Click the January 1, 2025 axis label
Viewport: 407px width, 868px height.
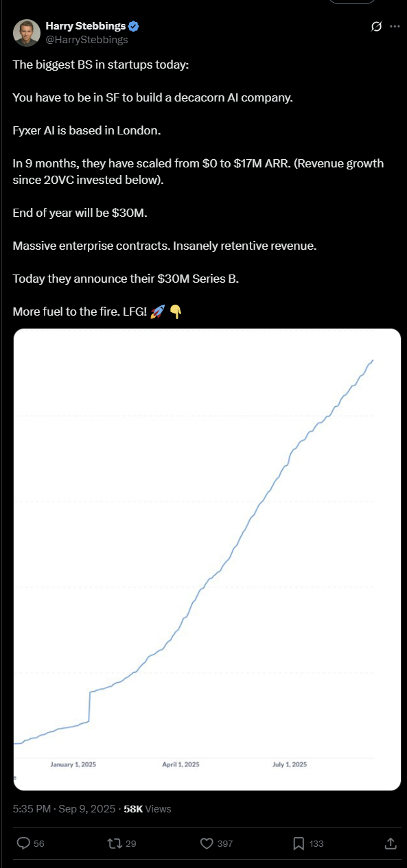tap(73, 764)
